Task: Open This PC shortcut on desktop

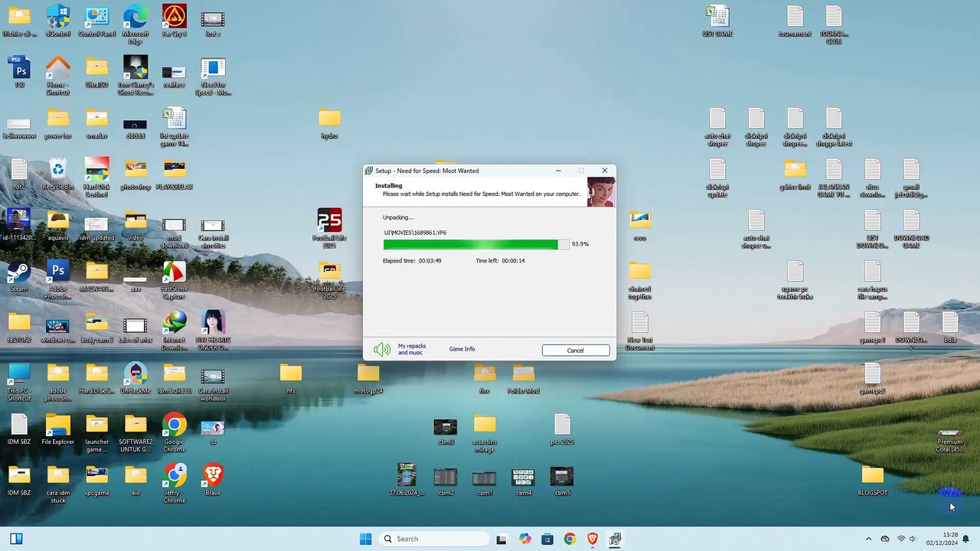Action: point(19,382)
